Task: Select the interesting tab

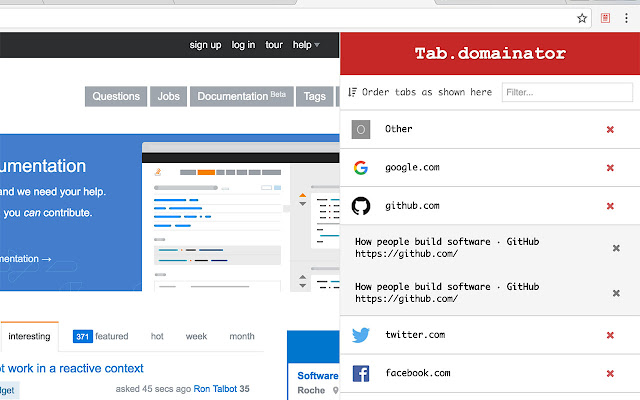Action: click(29, 336)
